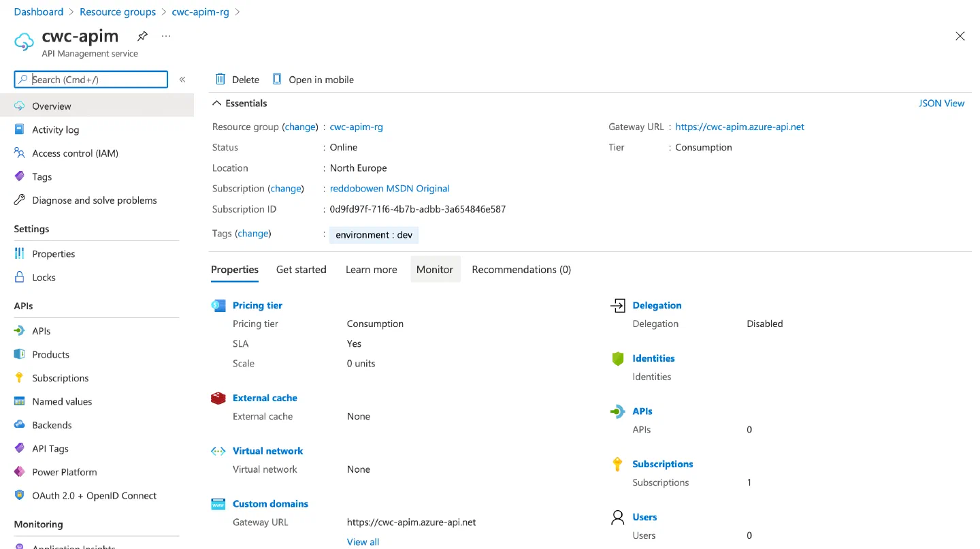Click the API Tags sidebar icon
Screen dimensions: 980x549
coord(20,448)
